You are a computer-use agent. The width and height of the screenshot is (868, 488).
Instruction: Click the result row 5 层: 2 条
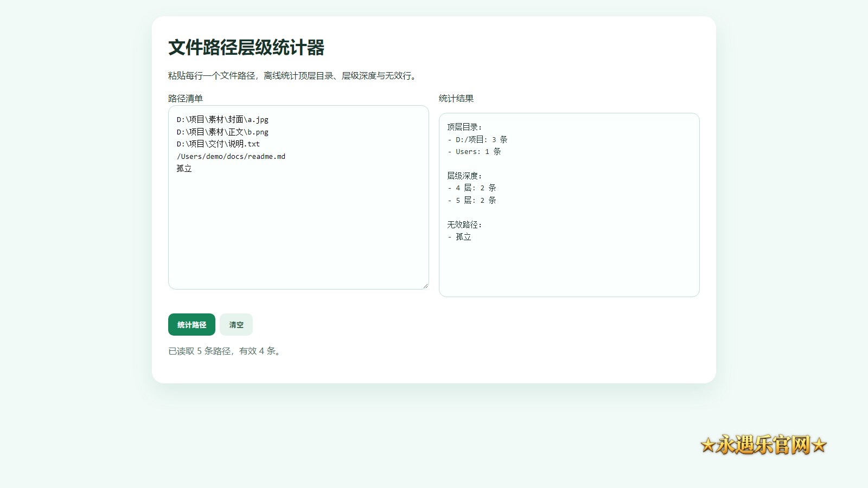[472, 200]
